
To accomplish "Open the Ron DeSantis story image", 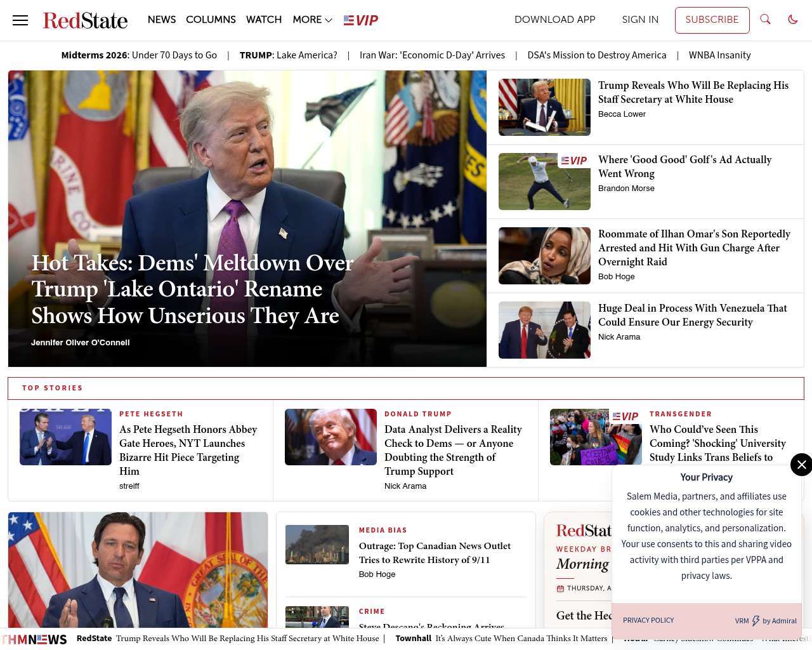I will click(138, 570).
